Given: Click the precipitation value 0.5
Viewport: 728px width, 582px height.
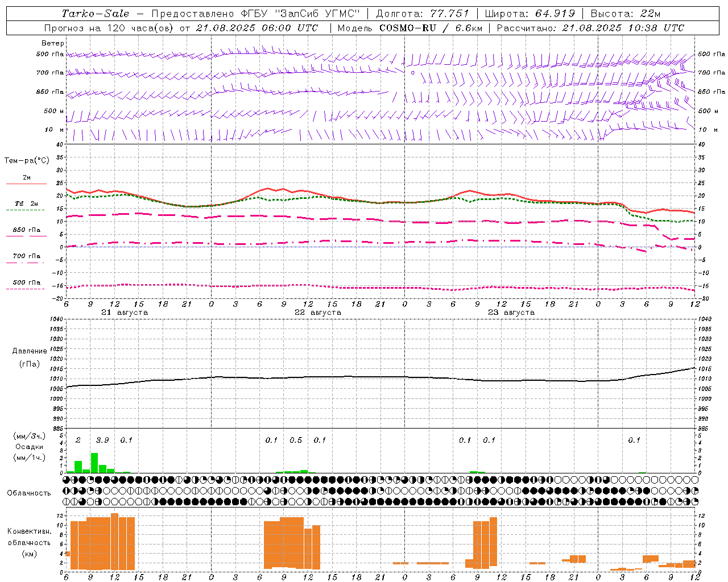Looking at the screenshot, I should point(296,440).
